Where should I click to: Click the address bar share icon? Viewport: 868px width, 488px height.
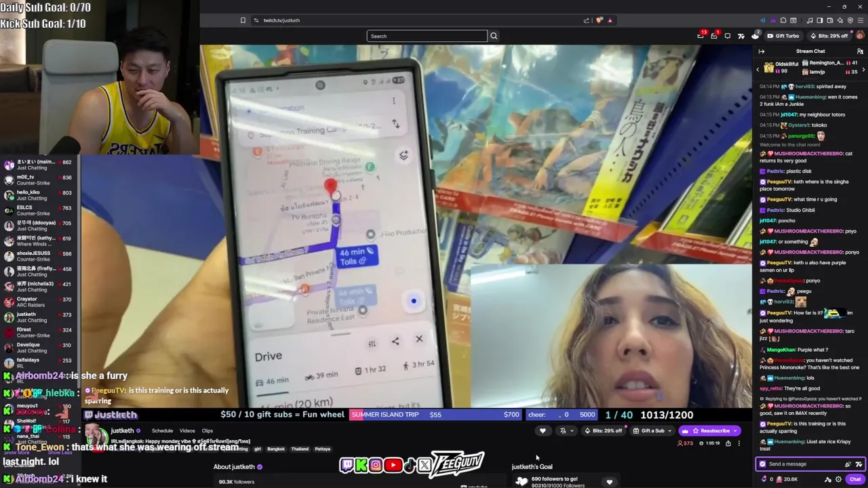[587, 20]
